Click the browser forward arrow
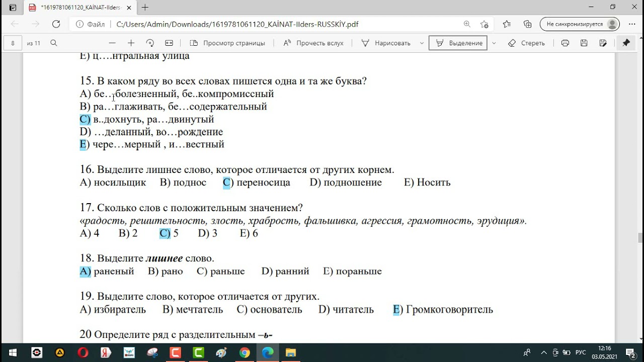The width and height of the screenshot is (644, 362). tap(35, 24)
